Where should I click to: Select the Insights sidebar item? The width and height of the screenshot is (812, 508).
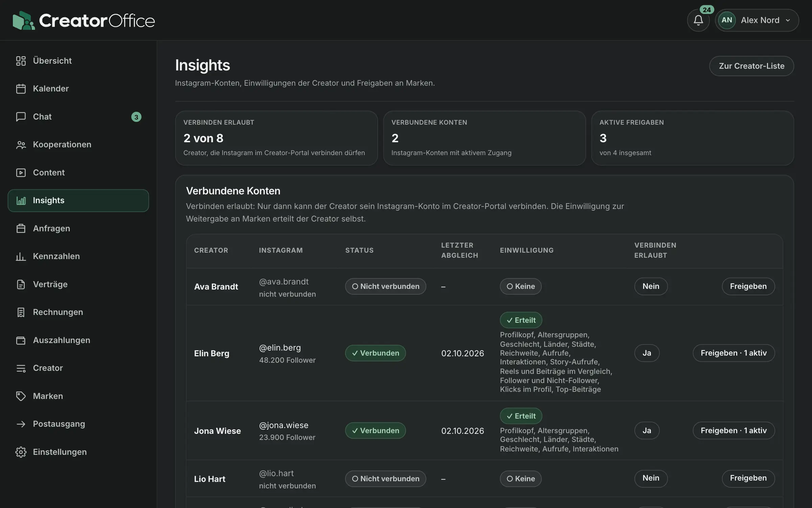pyautogui.click(x=78, y=200)
